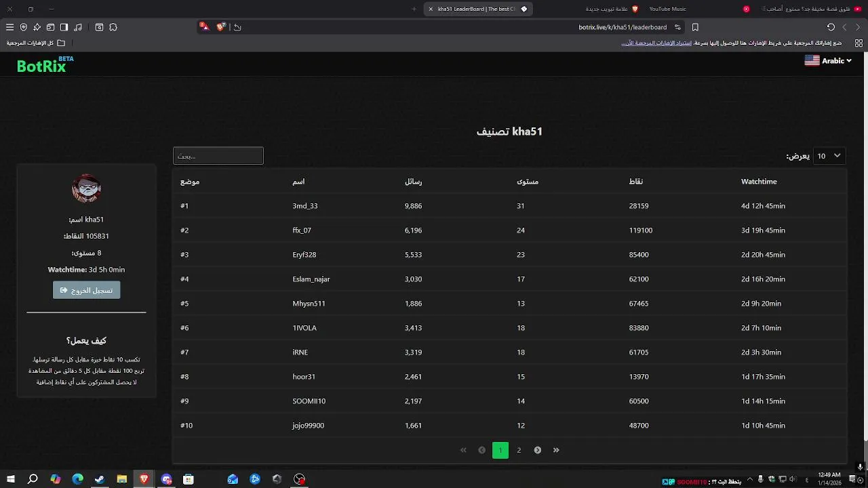
Task: Open Windows search from taskbar
Action: point(33,479)
